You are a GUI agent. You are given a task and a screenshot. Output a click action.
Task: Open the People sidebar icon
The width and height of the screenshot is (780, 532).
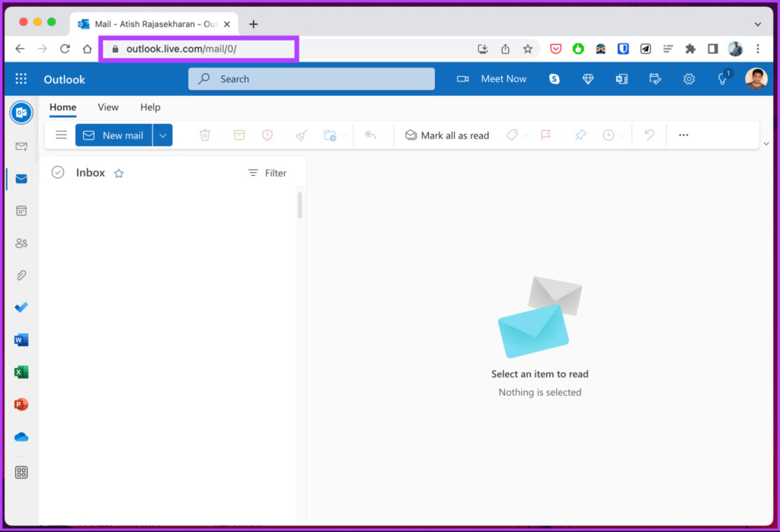[21, 243]
